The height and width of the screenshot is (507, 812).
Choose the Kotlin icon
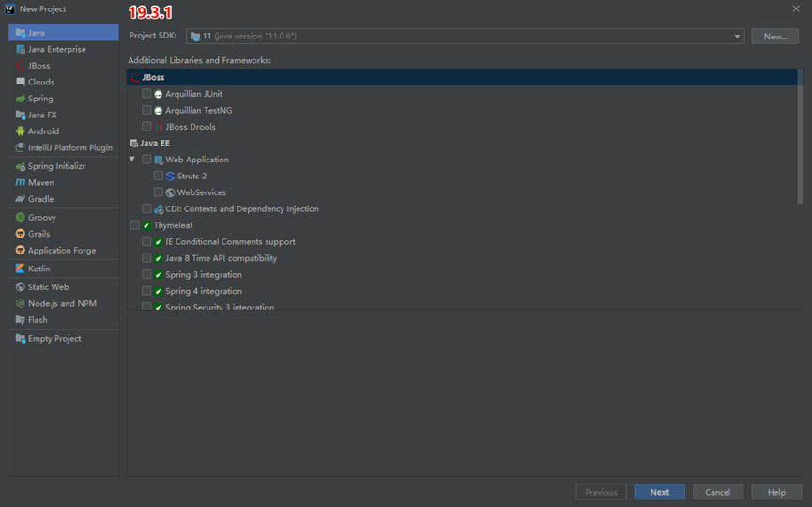[21, 269]
